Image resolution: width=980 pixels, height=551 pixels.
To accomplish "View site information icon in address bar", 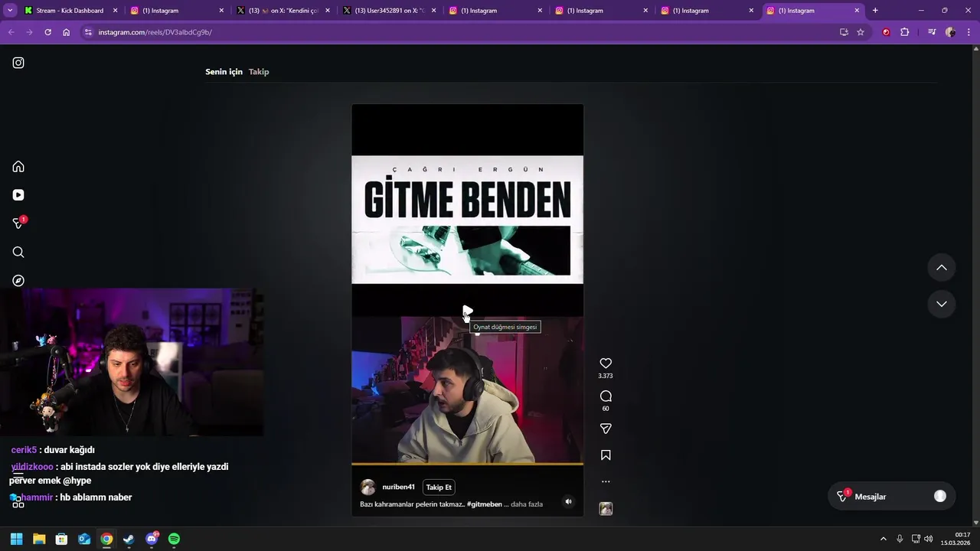I will 88,32.
